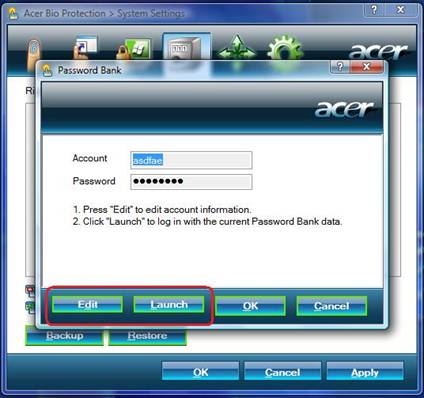Close the Password Bank dialog
The width and height of the screenshot is (424, 398).
coord(366,67)
